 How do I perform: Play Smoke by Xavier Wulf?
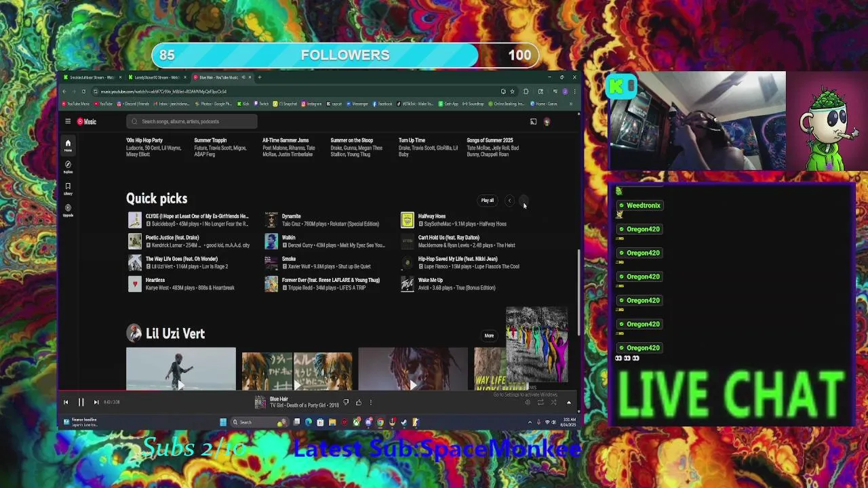click(289, 259)
